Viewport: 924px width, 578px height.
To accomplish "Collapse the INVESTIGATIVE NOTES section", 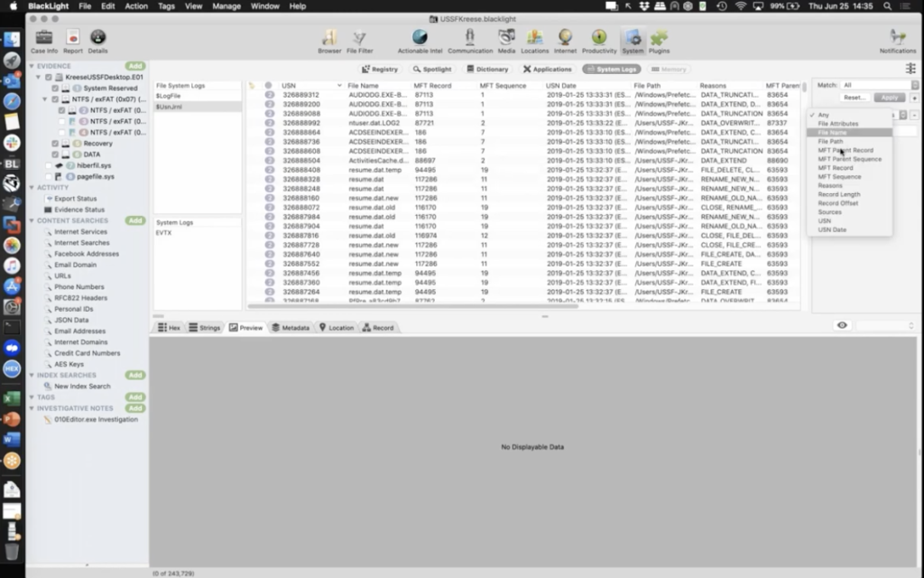I will point(32,408).
